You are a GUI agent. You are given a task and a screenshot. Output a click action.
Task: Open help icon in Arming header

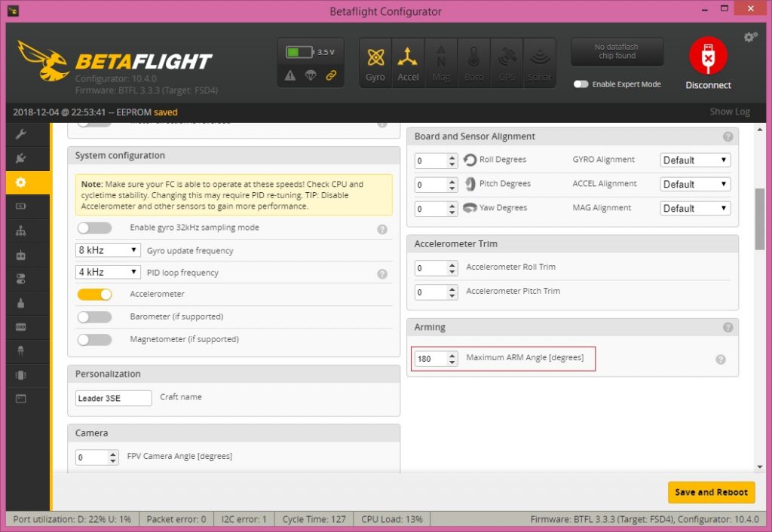(728, 327)
